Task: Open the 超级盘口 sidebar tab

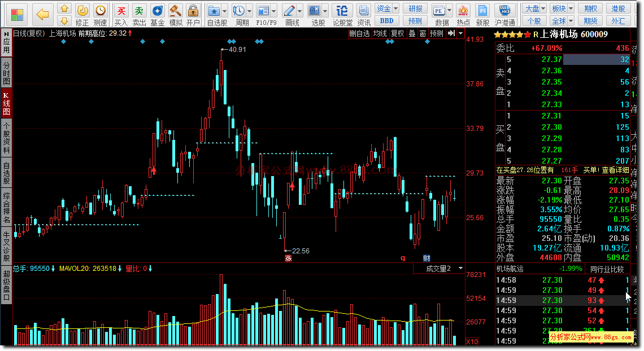Action: (x=6, y=285)
